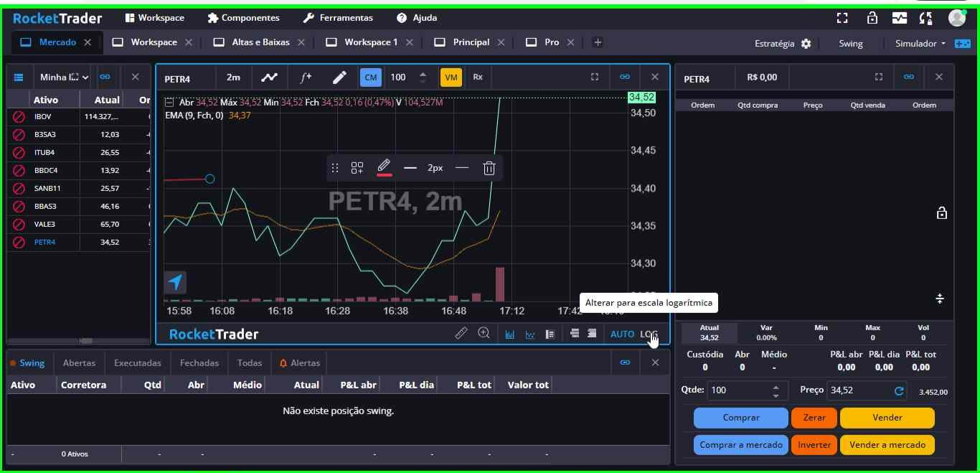Screen dimensions: 980x473
Task: Click the volume profile icon below the chart
Action: tap(550, 334)
